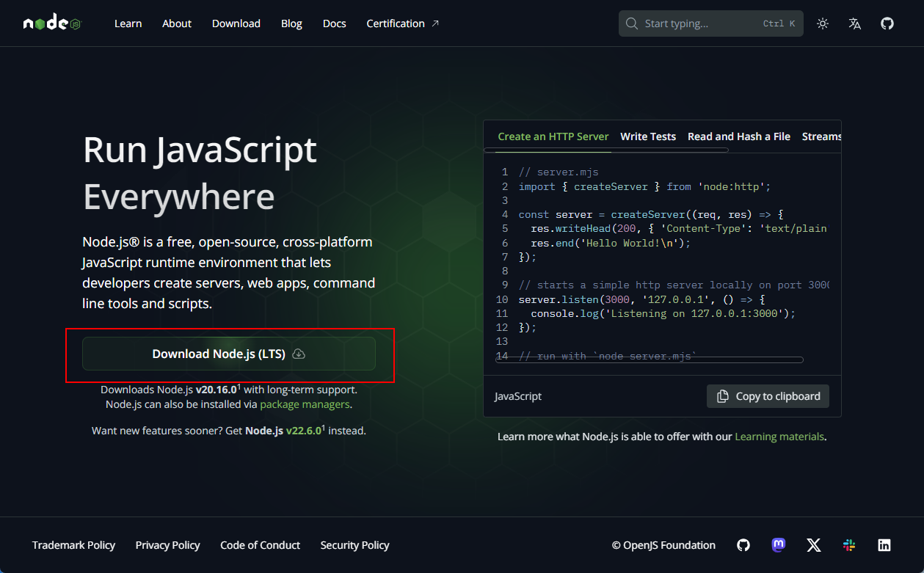Image resolution: width=924 pixels, height=573 pixels.
Task: Open the footer LinkedIn icon
Action: point(884,545)
